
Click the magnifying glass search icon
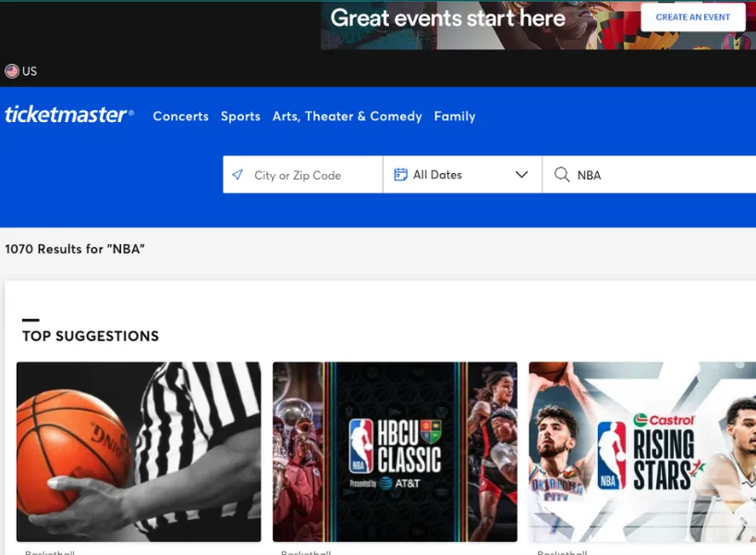coord(561,175)
